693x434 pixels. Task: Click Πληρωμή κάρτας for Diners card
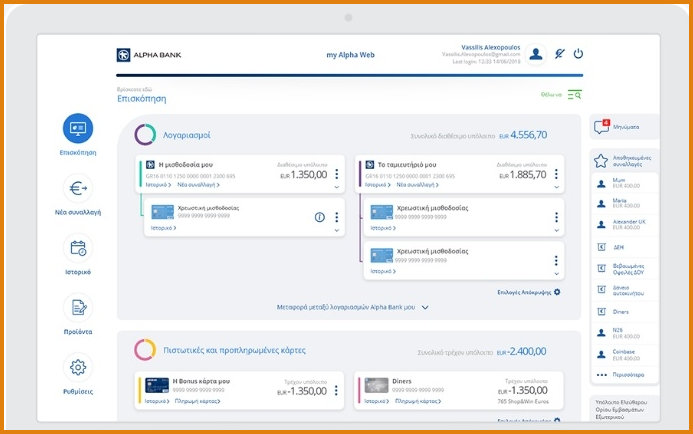[418, 401]
